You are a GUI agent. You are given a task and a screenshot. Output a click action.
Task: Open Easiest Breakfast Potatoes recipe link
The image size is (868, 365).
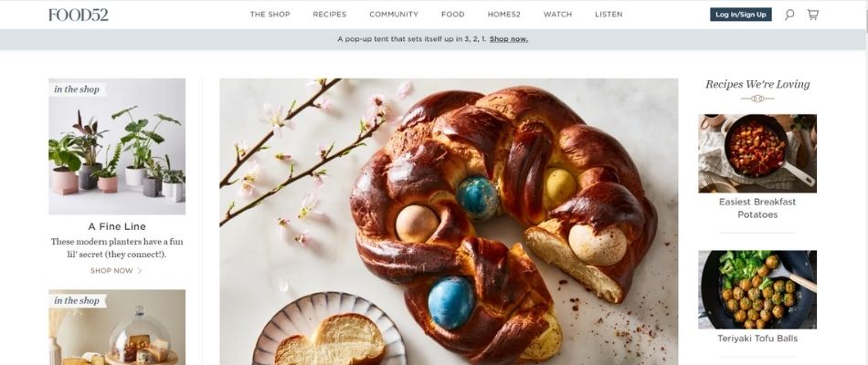757,208
